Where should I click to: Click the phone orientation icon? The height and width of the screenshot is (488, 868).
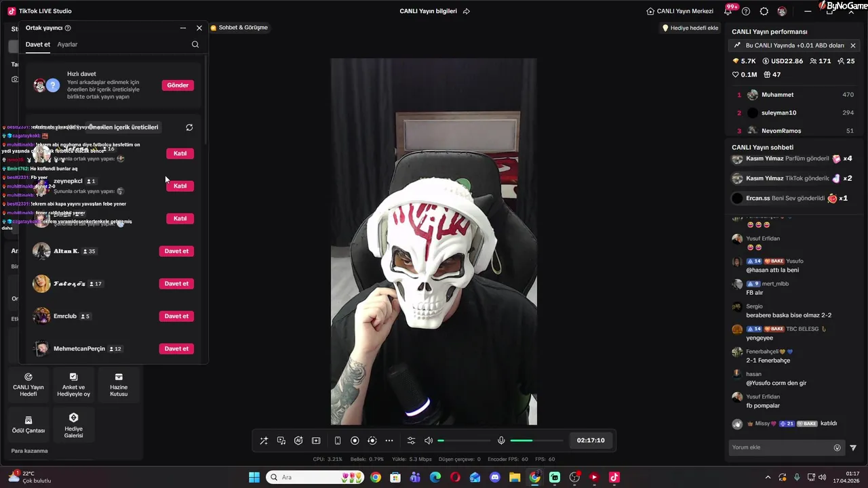[338, 441]
